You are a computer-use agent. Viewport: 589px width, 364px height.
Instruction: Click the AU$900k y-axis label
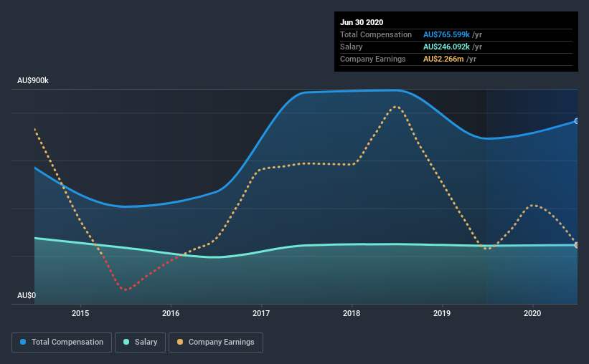(x=33, y=81)
